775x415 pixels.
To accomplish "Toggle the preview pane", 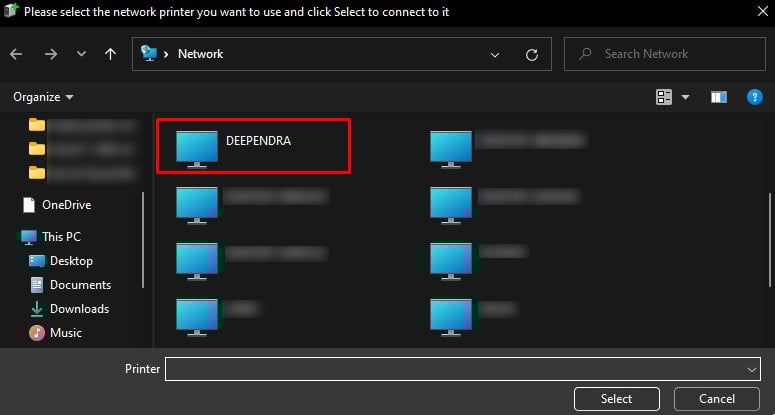I will [719, 97].
